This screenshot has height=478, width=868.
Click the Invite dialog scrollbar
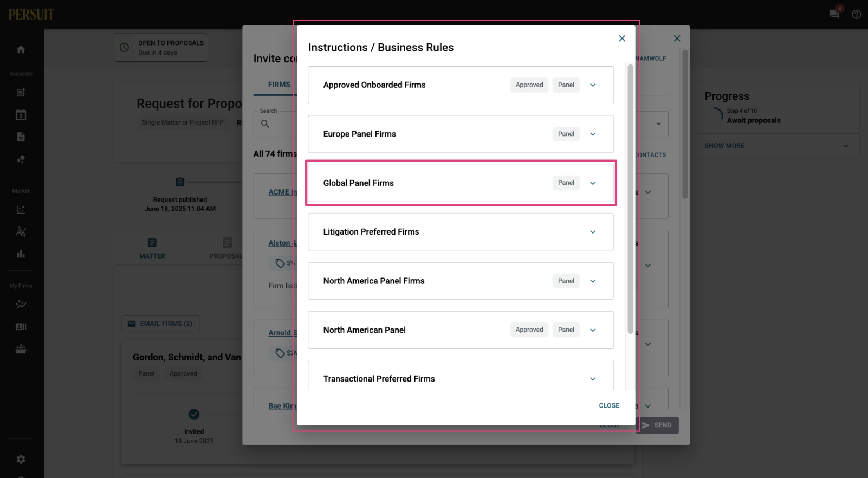[x=685, y=125]
